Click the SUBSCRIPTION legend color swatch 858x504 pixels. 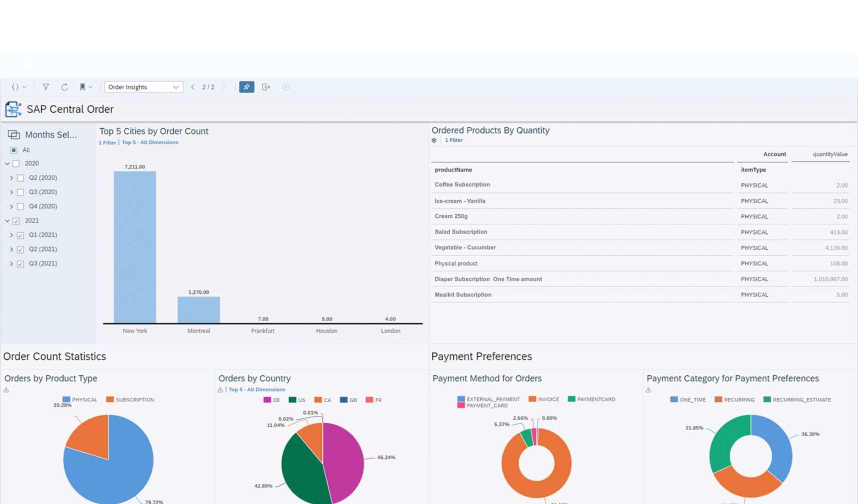110,400
